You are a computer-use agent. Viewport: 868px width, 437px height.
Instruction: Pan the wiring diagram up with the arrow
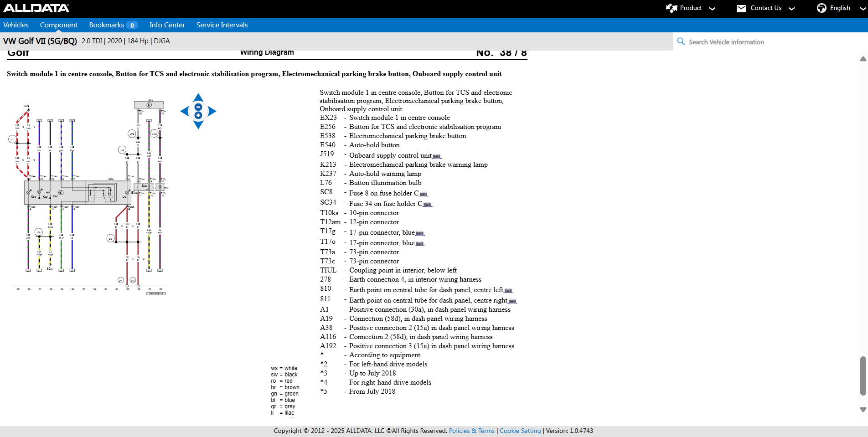[198, 97]
